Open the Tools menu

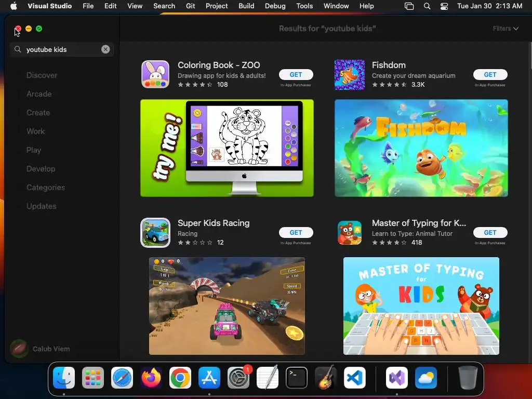304,6
